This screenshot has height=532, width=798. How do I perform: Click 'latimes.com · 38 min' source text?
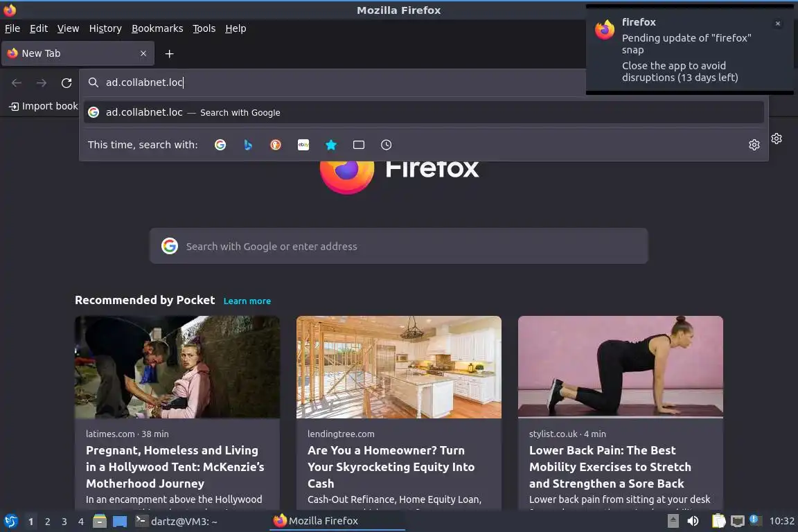127,434
